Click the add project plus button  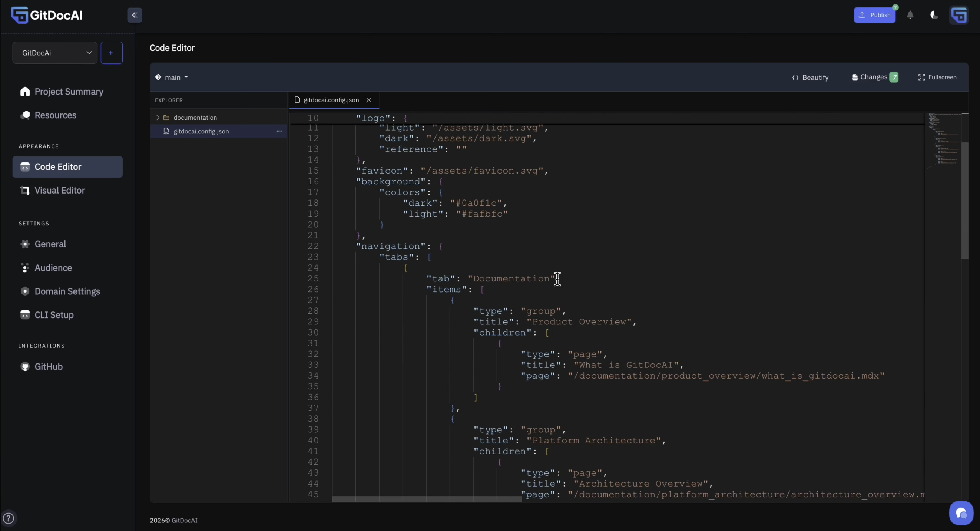(x=111, y=53)
